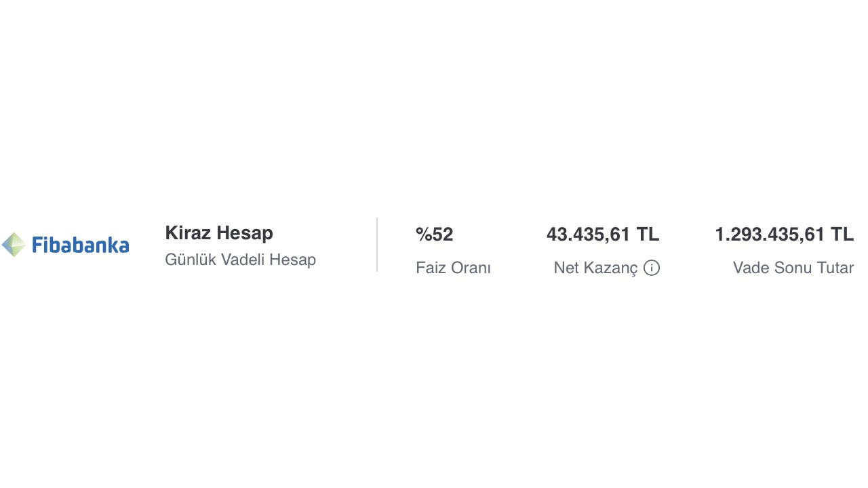The image size is (868, 488).
Task: Click the %52 interest rate value
Action: click(435, 235)
